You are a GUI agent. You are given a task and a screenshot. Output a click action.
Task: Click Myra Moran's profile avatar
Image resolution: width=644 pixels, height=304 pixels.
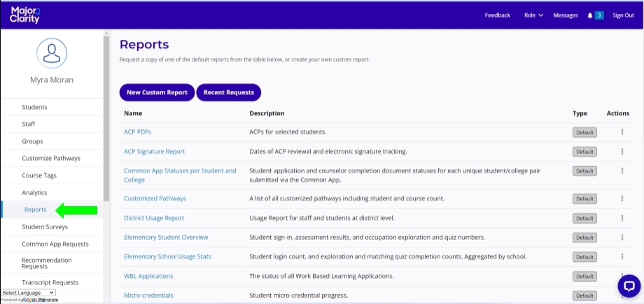[x=51, y=53]
